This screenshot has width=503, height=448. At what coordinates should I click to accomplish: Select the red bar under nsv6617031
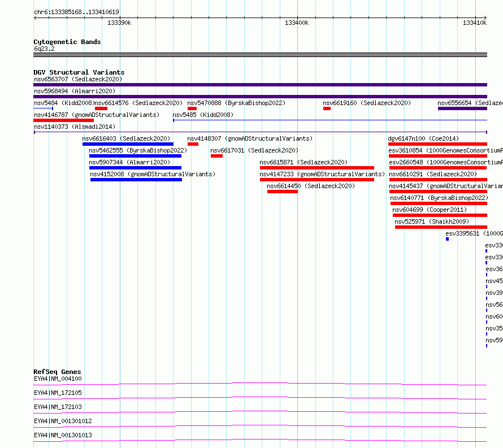pyautogui.click(x=216, y=156)
